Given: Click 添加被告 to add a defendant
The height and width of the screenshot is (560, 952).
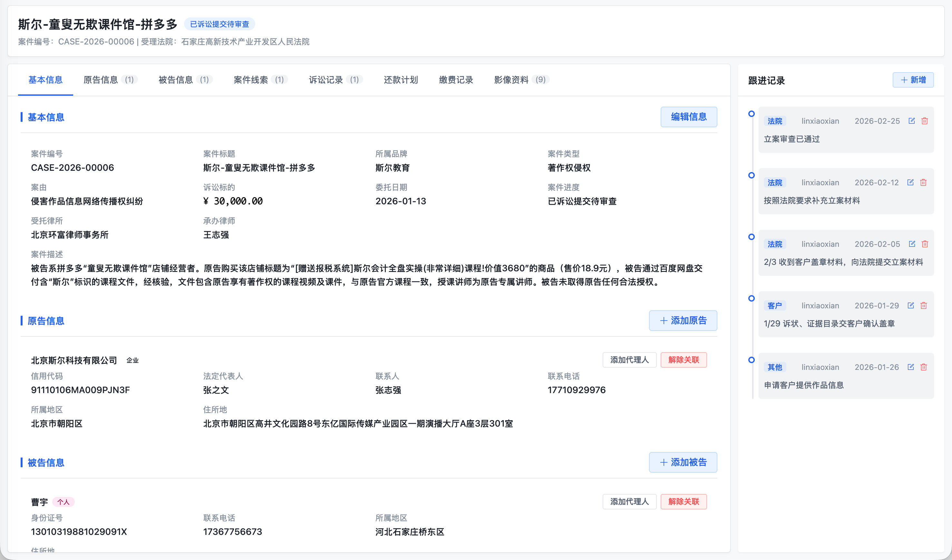Looking at the screenshot, I should point(683,462).
